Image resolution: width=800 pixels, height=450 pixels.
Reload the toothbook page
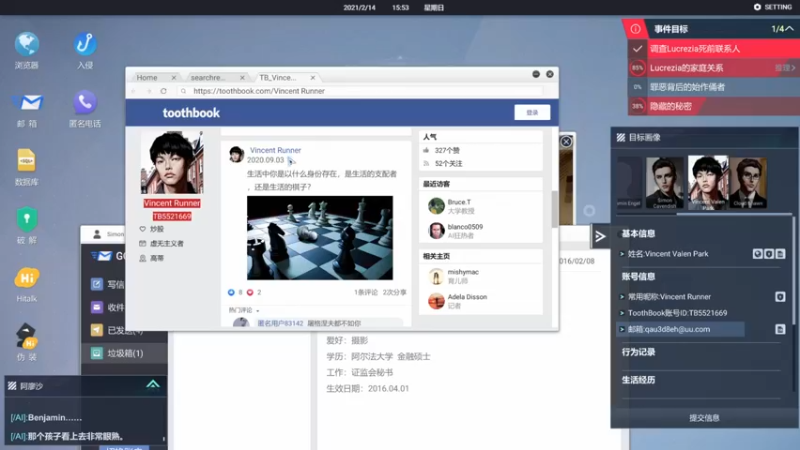pos(163,91)
